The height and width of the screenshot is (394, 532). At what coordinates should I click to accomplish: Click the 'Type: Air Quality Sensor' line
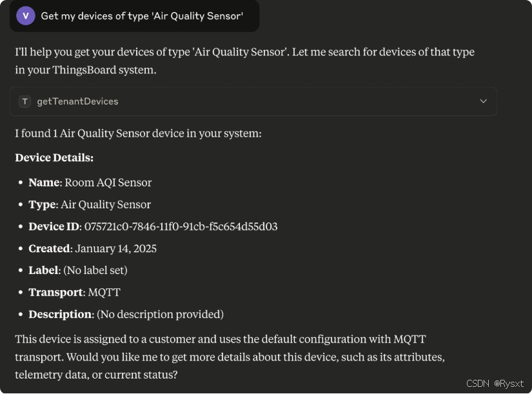[x=90, y=204]
